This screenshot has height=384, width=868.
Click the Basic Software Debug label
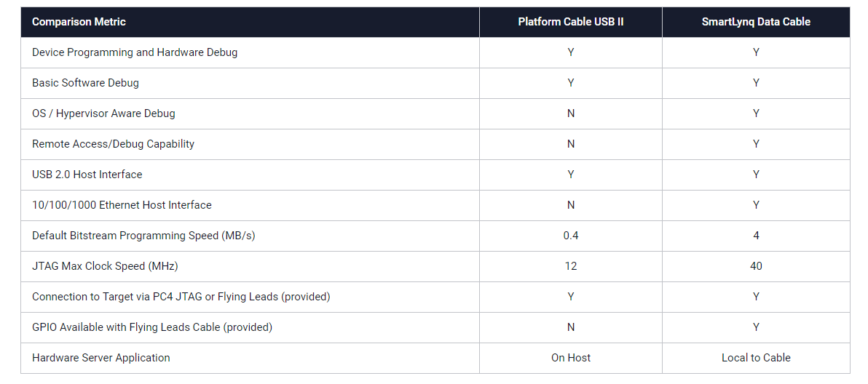85,83
